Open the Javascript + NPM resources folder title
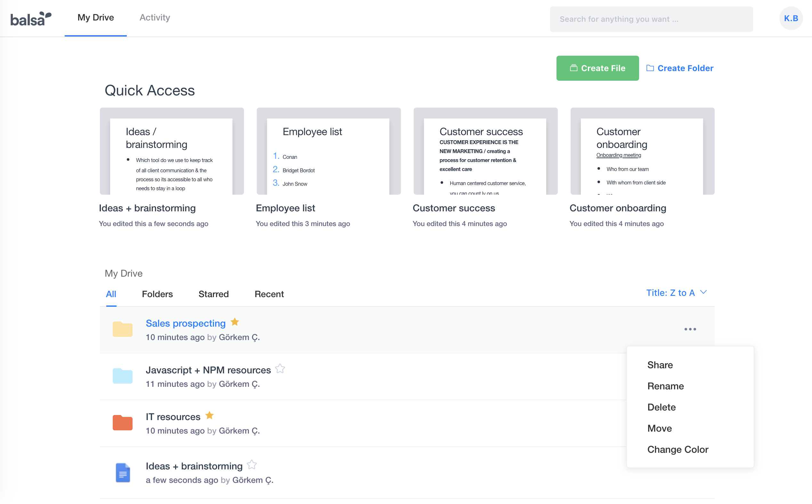 tap(208, 370)
